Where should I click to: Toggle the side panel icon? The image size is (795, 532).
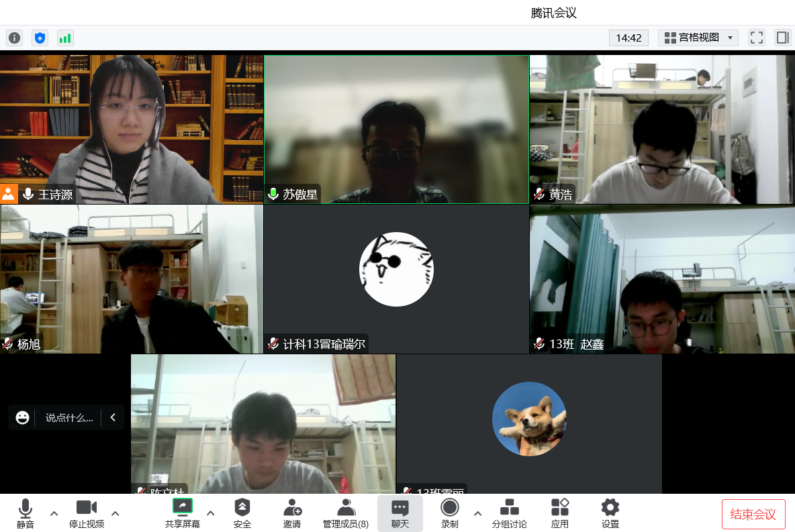782,38
